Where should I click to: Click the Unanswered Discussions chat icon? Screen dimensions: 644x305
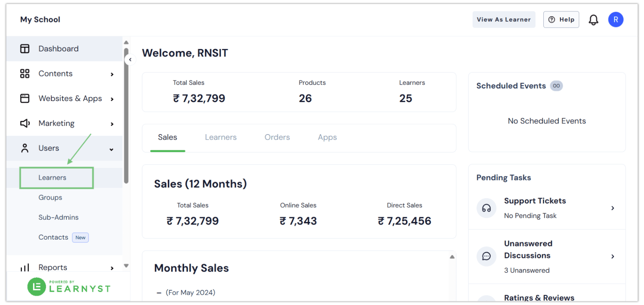tap(486, 256)
